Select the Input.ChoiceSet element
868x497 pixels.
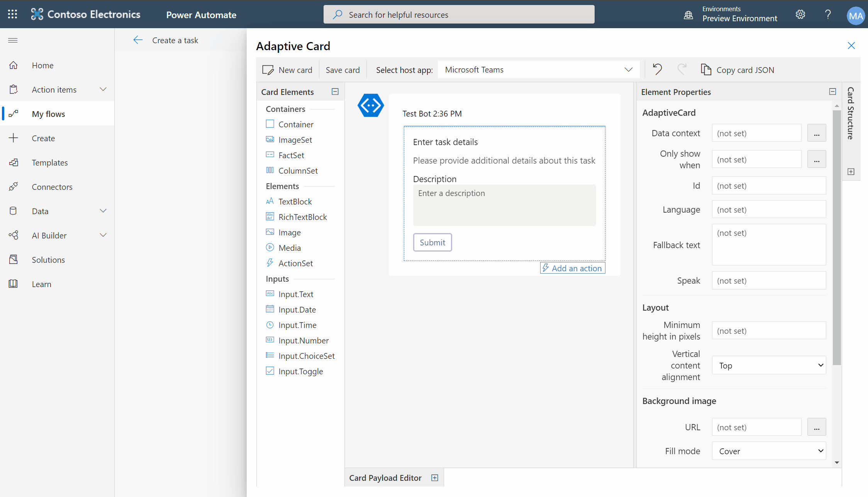300,356
